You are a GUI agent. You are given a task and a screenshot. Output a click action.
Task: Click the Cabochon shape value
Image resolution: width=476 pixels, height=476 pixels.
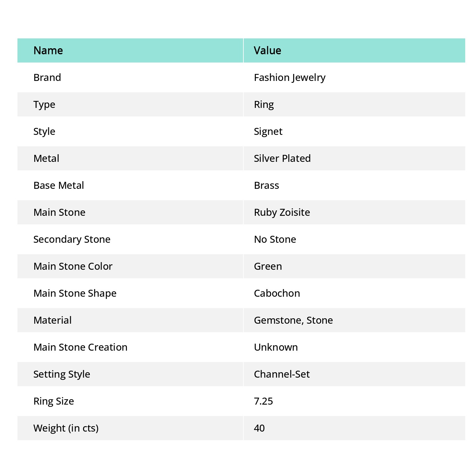tap(277, 293)
